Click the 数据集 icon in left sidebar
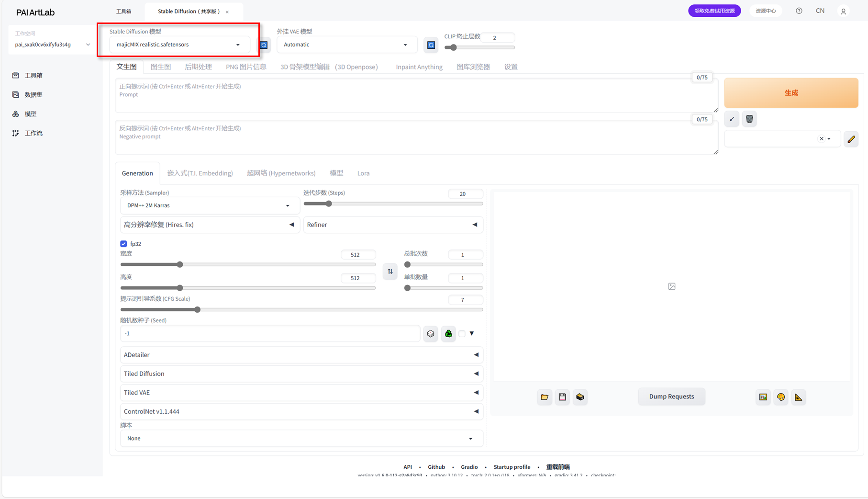868x499 pixels. (x=16, y=95)
